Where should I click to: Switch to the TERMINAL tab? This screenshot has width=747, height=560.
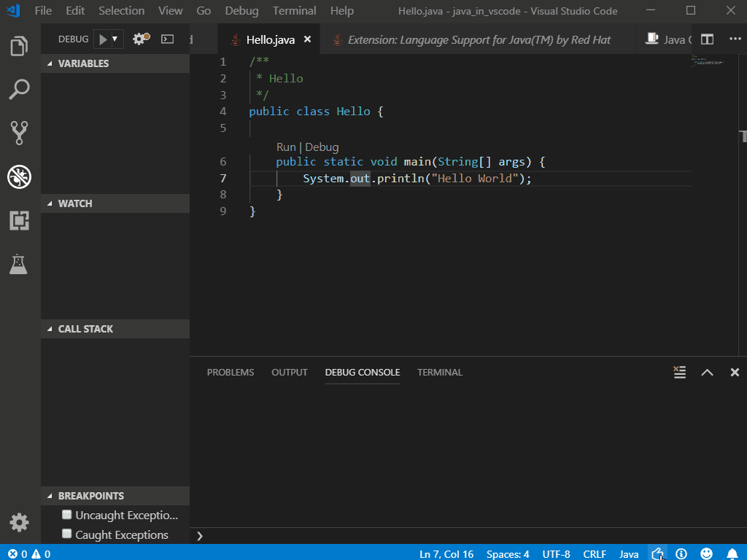click(x=439, y=372)
